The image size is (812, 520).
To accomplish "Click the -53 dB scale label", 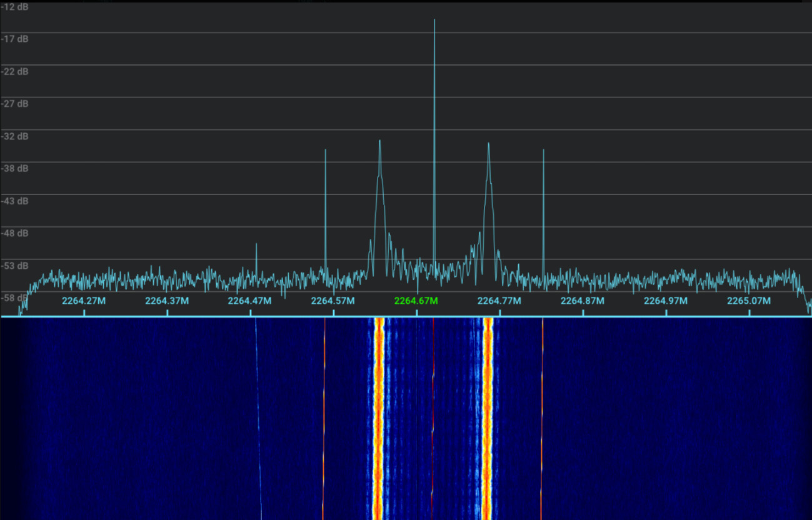I will (x=15, y=266).
